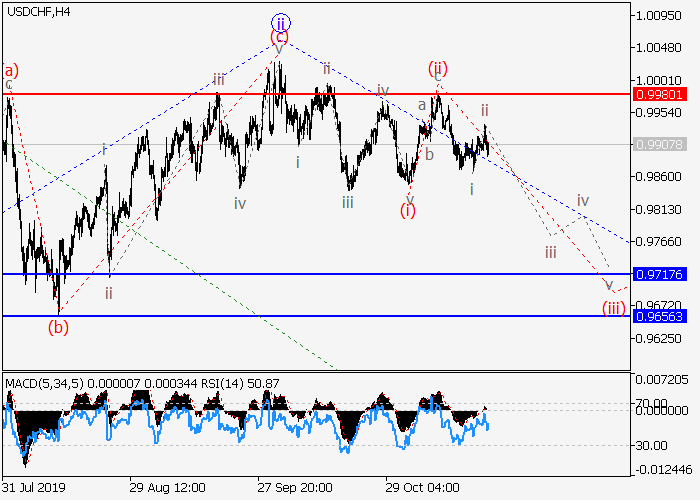Click the red (c) wave label at top
This screenshot has height=500, width=700.
click(280, 38)
